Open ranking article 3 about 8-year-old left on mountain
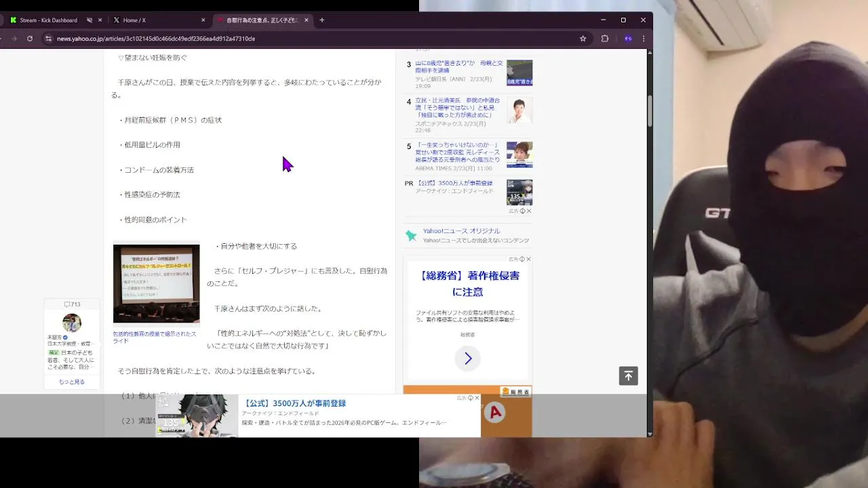This screenshot has height=488, width=868. click(x=459, y=66)
